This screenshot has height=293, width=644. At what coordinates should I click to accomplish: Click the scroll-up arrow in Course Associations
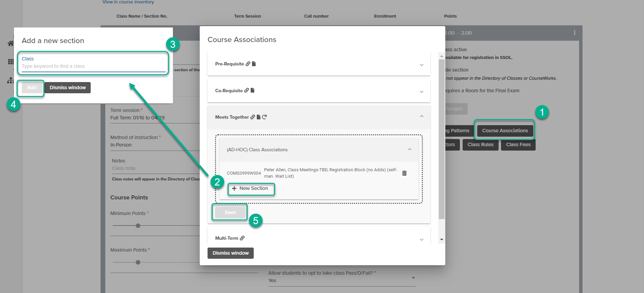[442, 56]
